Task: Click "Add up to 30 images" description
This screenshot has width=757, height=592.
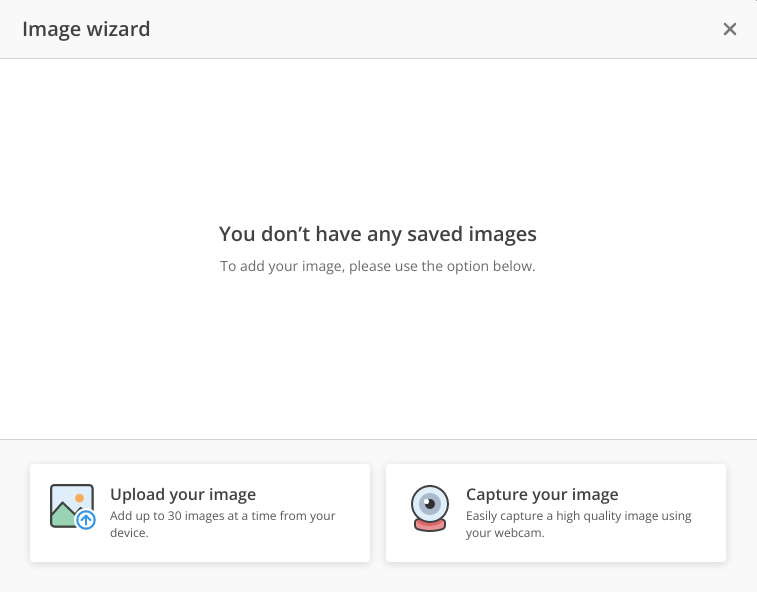Action: [222, 516]
